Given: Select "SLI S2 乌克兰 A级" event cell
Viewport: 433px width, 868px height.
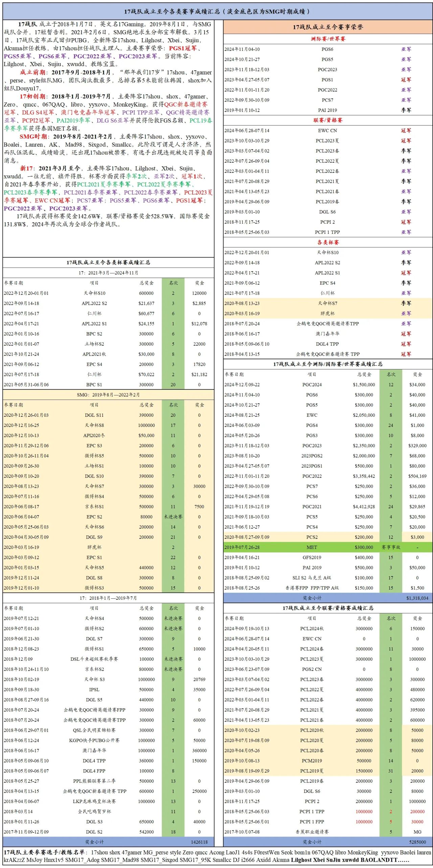Looking at the screenshot, I should 312,577.
